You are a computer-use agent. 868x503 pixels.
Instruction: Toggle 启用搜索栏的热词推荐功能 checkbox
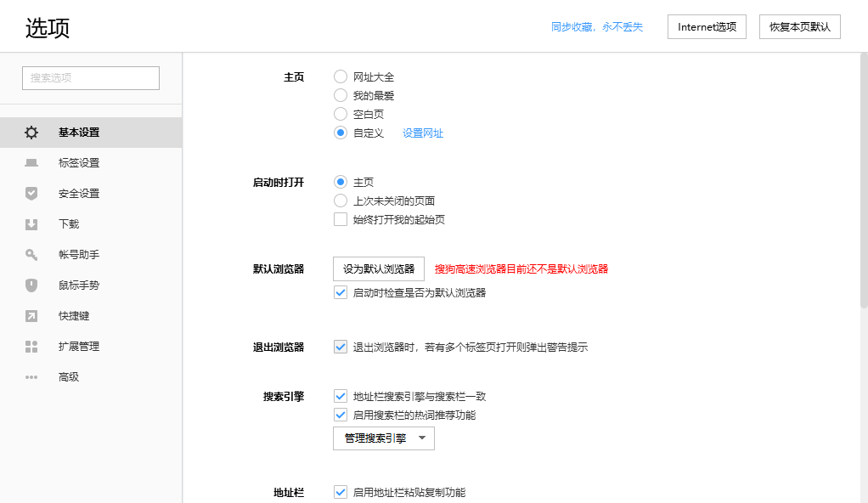point(341,415)
